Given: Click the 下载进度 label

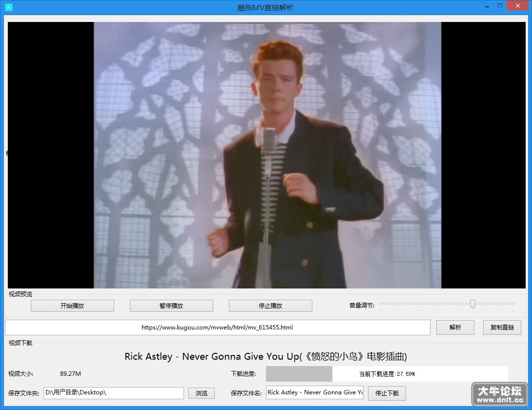Looking at the screenshot, I should click(244, 374).
